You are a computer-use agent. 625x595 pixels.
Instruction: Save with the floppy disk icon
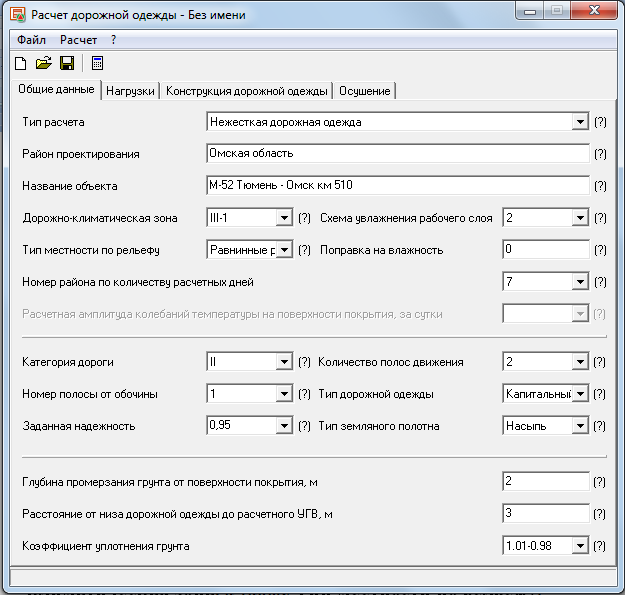67,63
